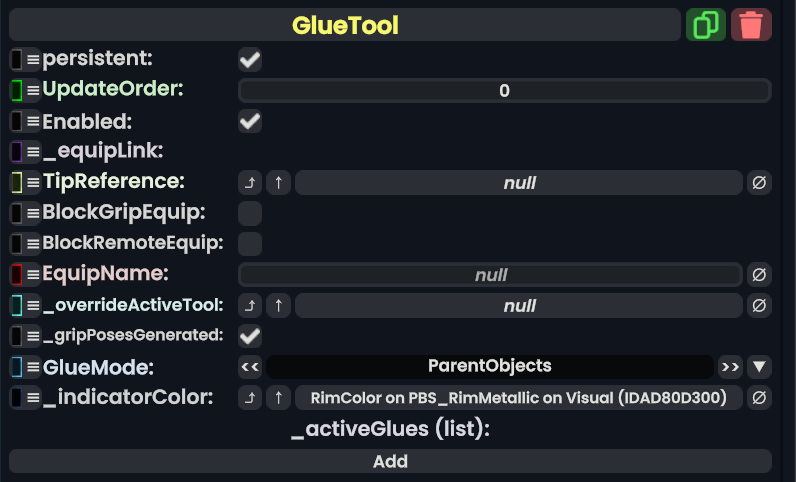Click the EquipName text field
This screenshot has width=796, height=482.
(490, 274)
